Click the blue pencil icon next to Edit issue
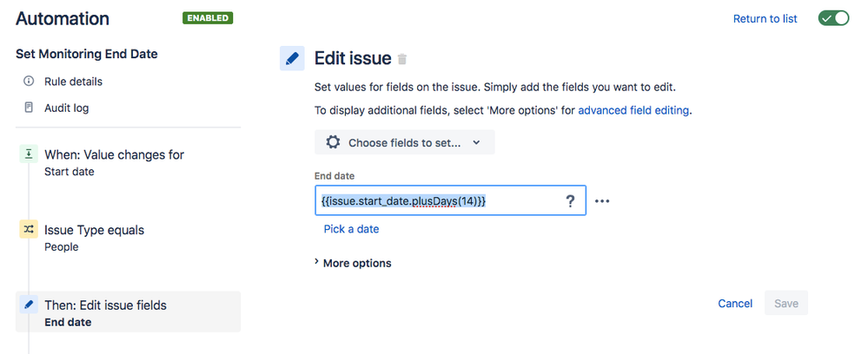Image resolution: width=868 pixels, height=354 pixels. tap(292, 59)
